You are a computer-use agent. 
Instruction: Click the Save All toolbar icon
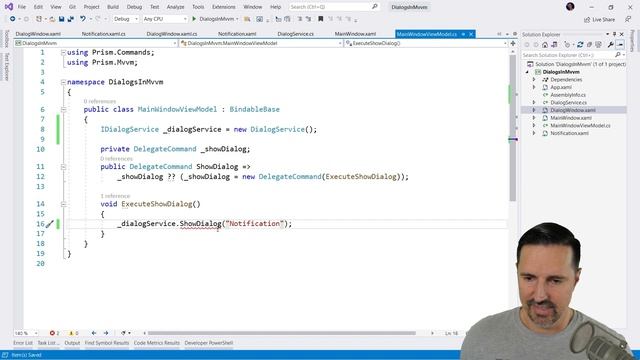pyautogui.click(x=71, y=19)
